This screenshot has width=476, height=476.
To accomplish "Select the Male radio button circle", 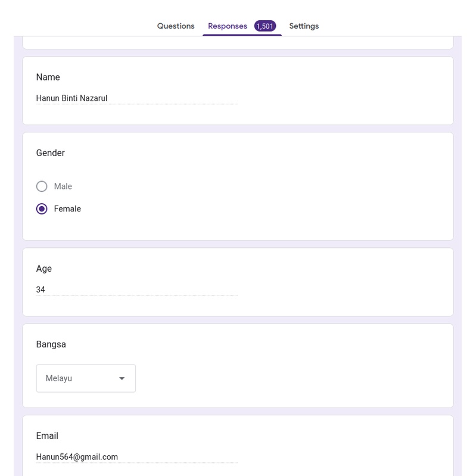I will (x=42, y=186).
